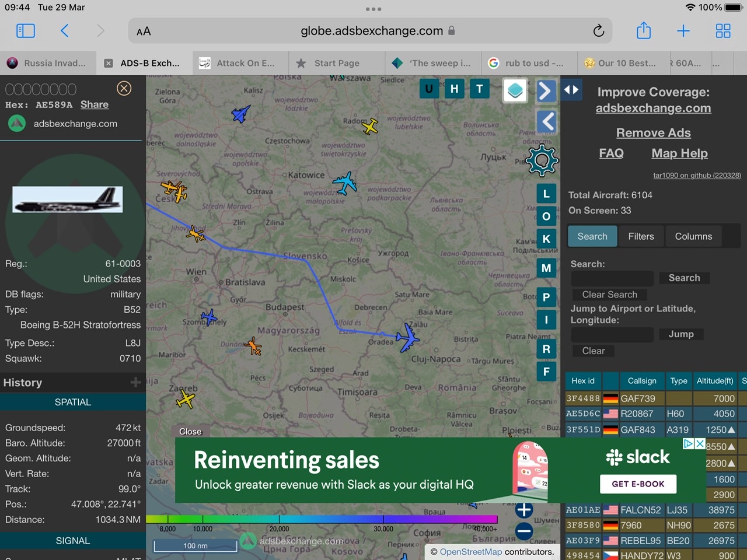Click the Search button next to search field
747x560 pixels.
[x=684, y=278]
